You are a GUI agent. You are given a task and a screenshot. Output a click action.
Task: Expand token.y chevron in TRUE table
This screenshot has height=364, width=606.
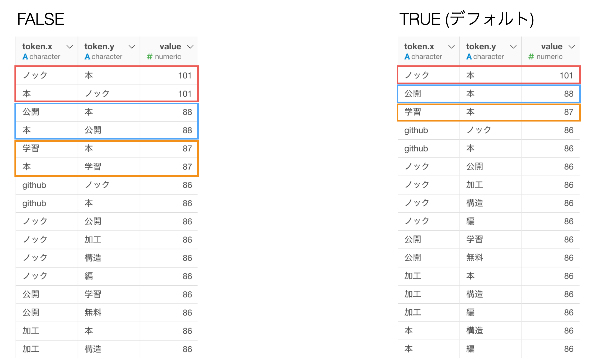tap(514, 47)
